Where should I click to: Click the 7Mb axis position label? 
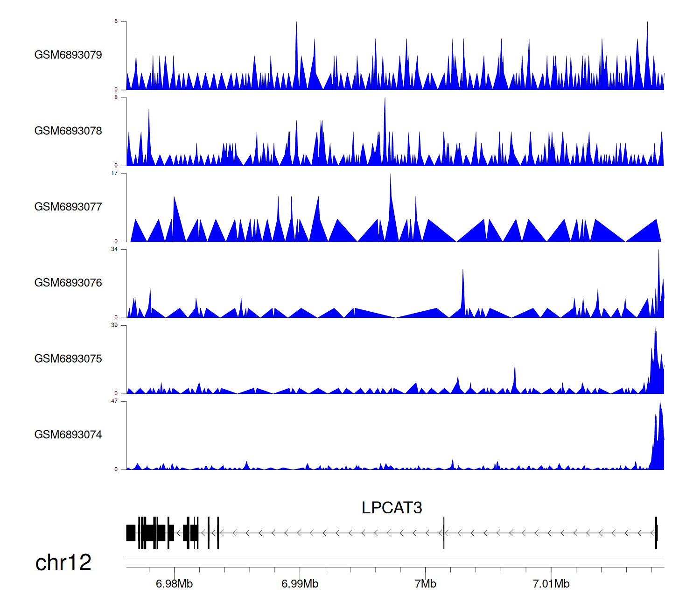[x=425, y=584]
